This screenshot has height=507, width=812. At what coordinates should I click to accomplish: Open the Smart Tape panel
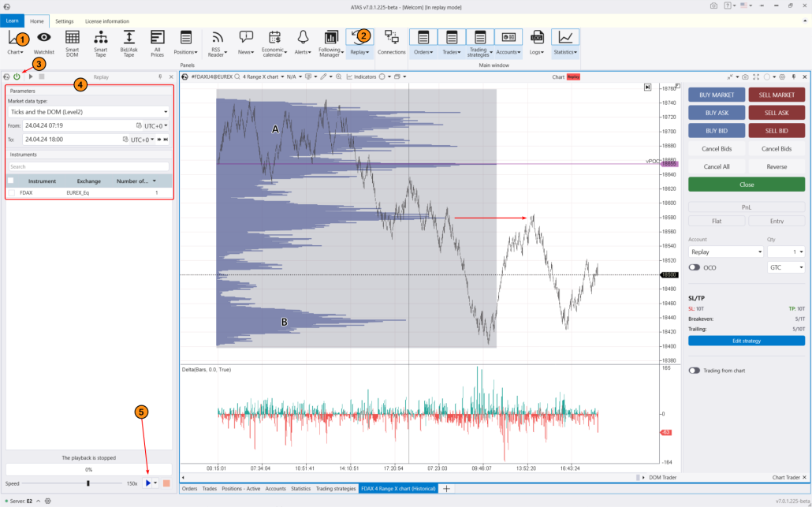click(x=101, y=43)
